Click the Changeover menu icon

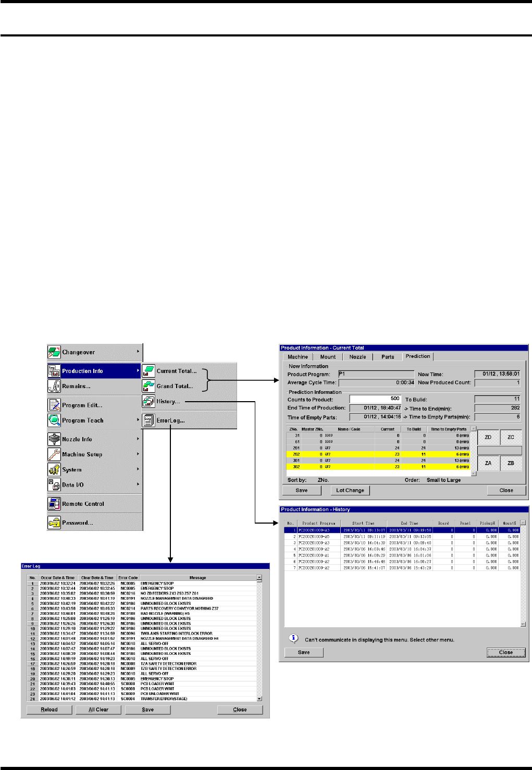54,352
